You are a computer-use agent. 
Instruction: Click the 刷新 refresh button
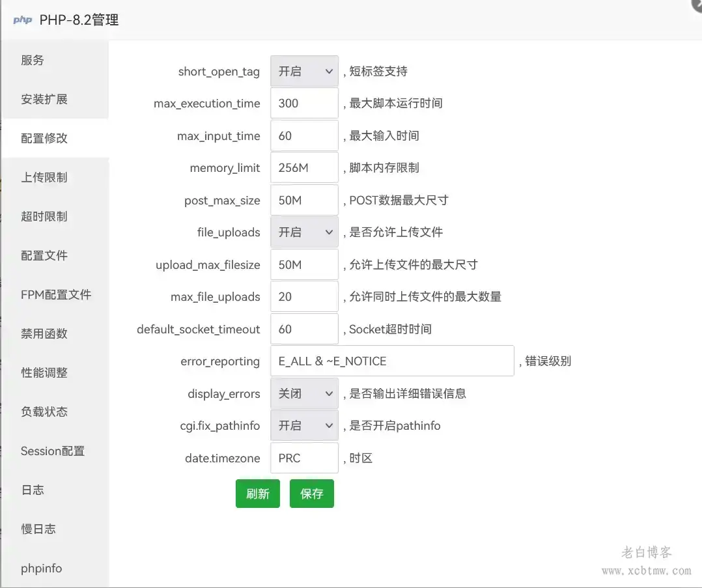tap(257, 494)
